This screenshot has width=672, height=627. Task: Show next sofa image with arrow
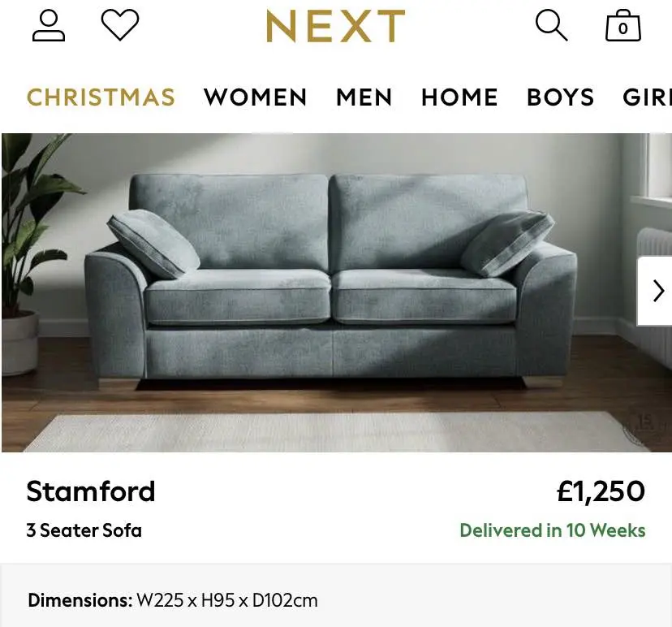pyautogui.click(x=657, y=291)
